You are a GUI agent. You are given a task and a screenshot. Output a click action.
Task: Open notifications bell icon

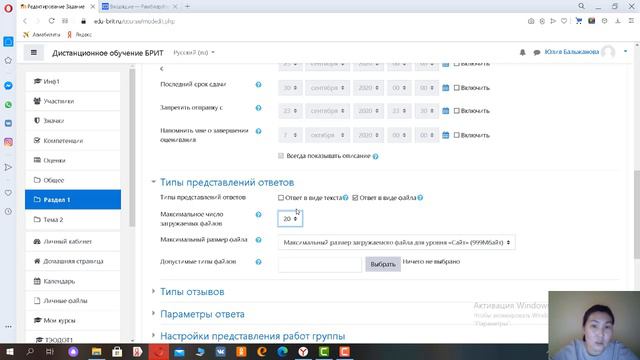pos(522,52)
